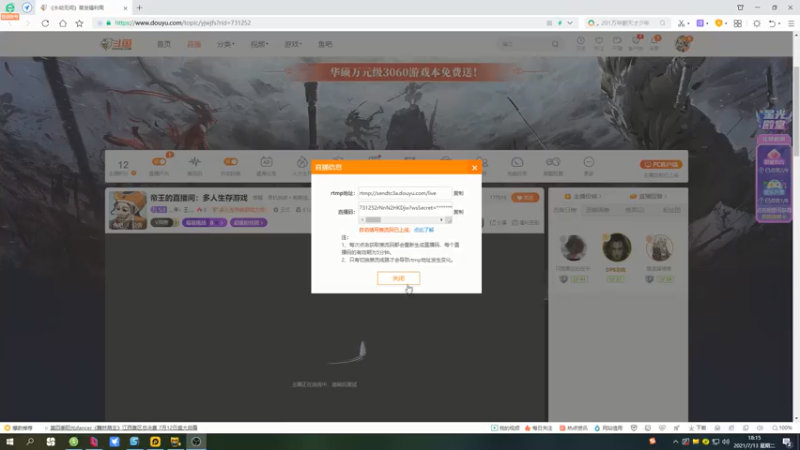Screen dimensions: 800x450
Task: Click the magnifier in Douyu search box
Action: (555, 44)
